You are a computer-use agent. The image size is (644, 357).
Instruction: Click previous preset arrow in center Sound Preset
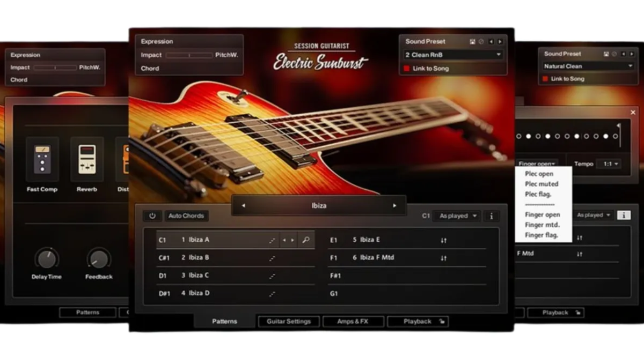[491, 41]
